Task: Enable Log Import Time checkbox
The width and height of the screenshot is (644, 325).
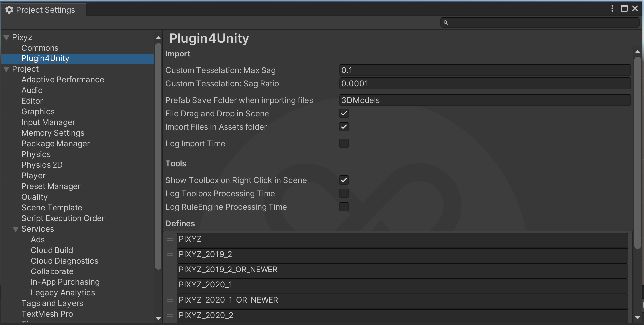Action: pyautogui.click(x=344, y=144)
